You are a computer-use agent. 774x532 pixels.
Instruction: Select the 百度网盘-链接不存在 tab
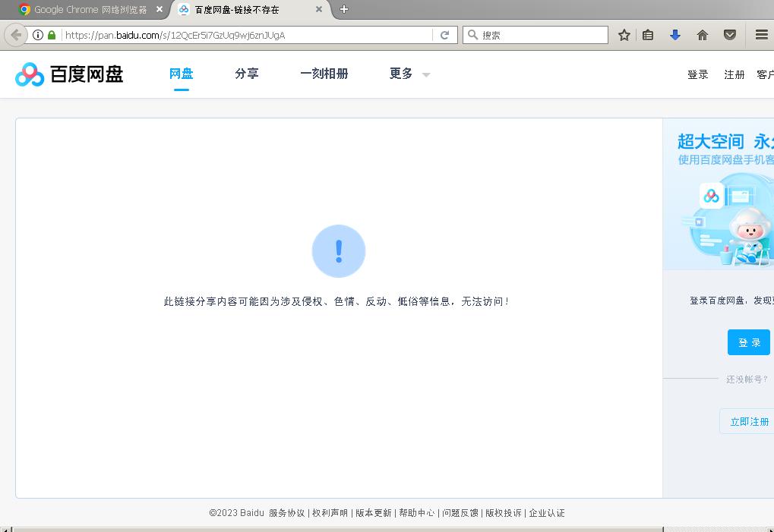251,10
